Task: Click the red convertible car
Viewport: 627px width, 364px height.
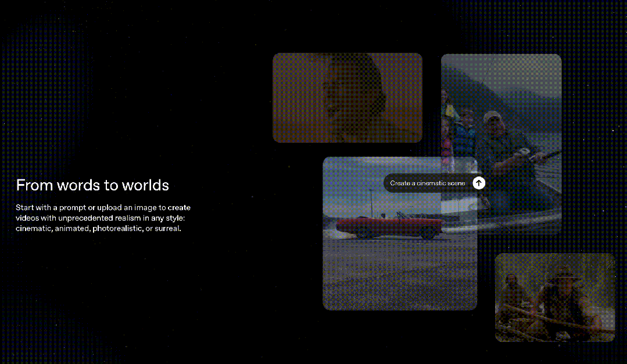Action: click(x=388, y=226)
